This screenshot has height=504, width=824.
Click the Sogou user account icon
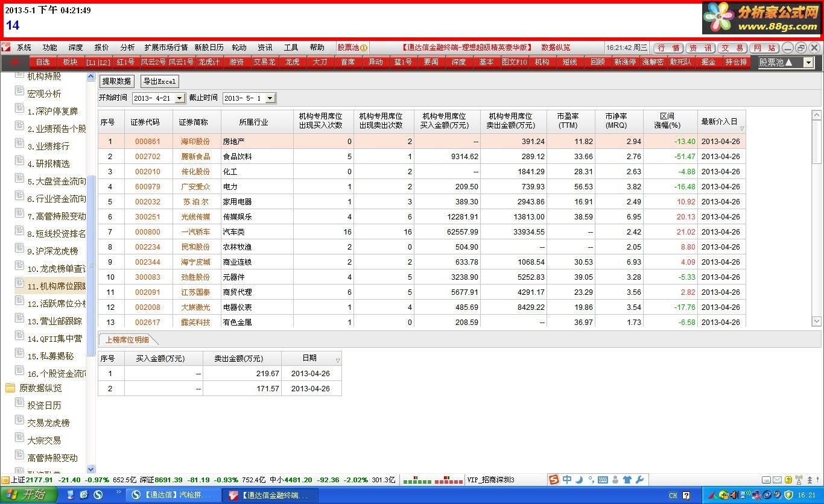coord(615,480)
